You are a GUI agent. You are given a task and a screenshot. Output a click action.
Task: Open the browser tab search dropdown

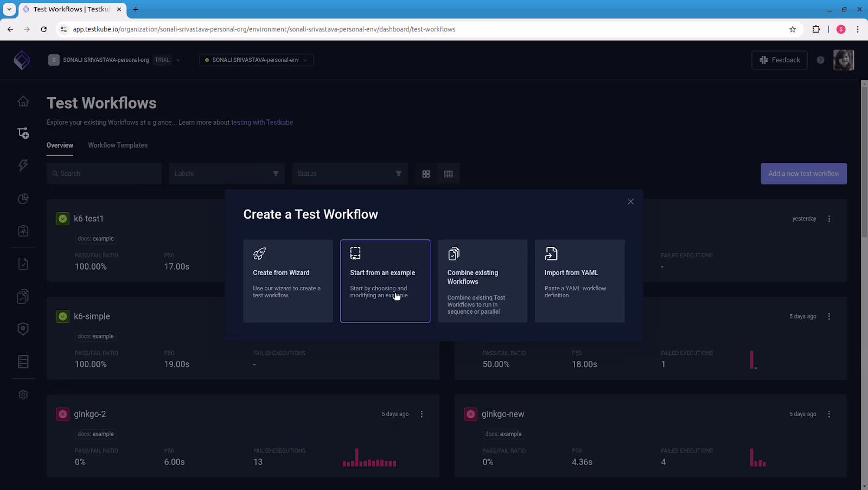tap(9, 9)
